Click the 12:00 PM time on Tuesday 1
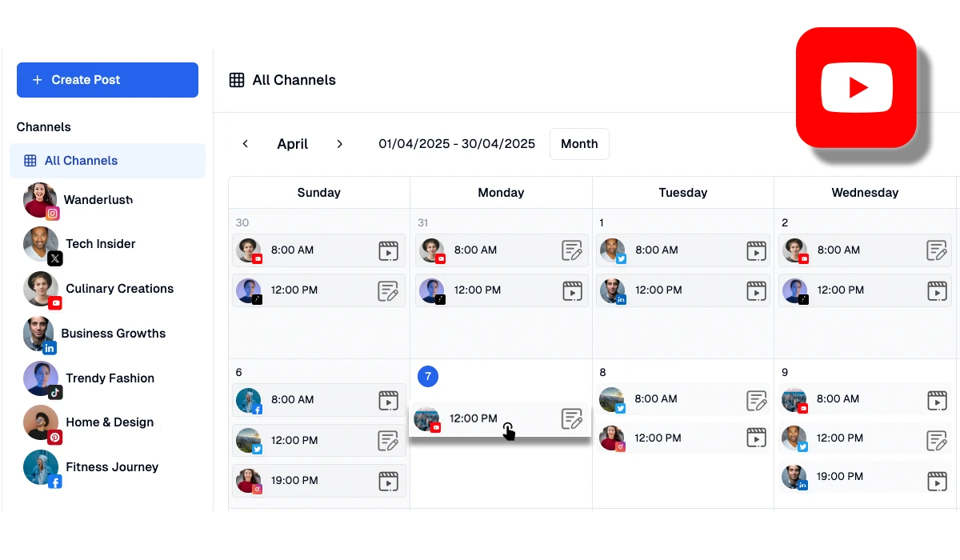The width and height of the screenshot is (960, 560). click(x=658, y=290)
